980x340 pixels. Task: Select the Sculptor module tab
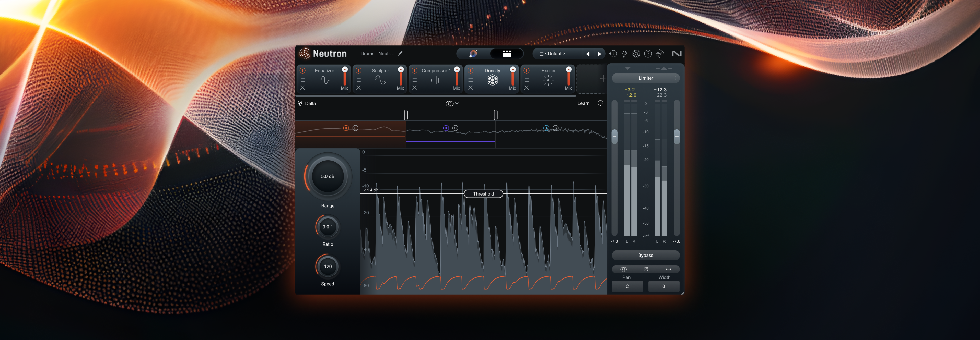point(380,79)
